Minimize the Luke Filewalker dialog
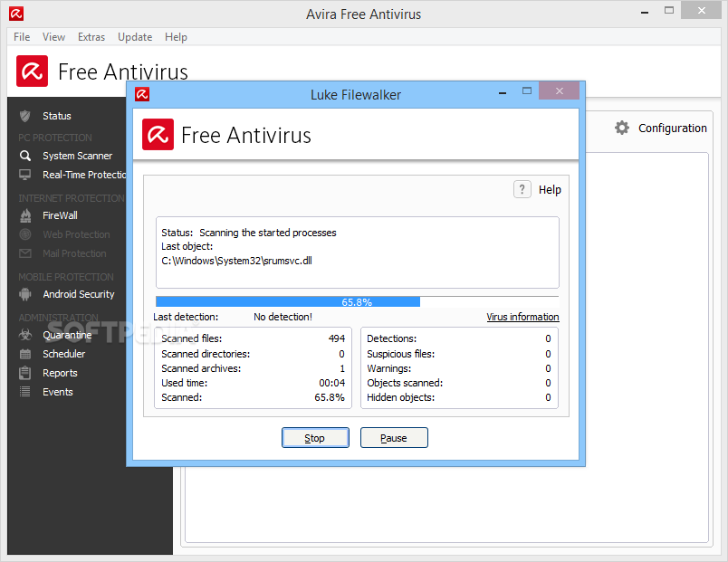The height and width of the screenshot is (562, 728). coord(503,92)
